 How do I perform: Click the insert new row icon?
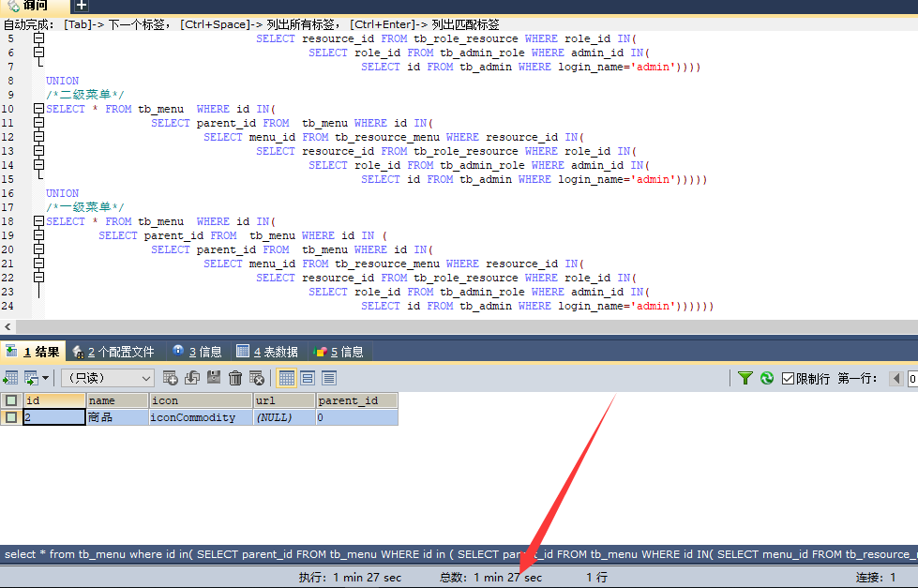pyautogui.click(x=171, y=378)
